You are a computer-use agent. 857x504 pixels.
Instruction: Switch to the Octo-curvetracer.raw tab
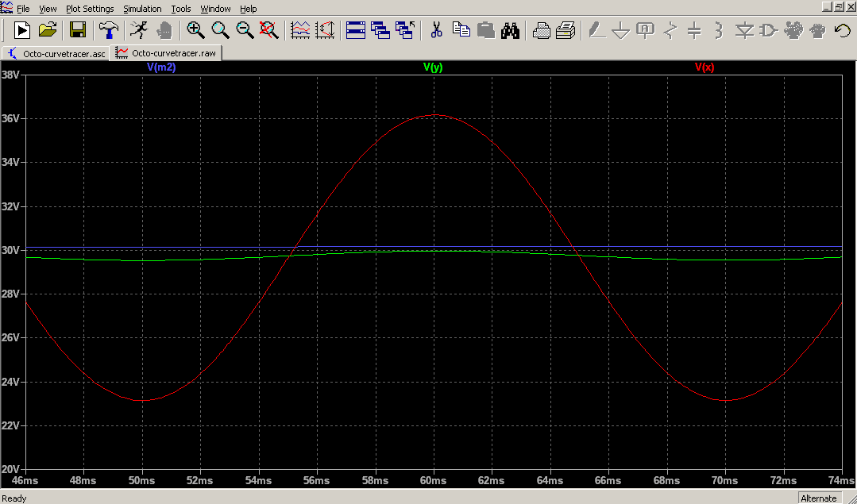point(166,53)
